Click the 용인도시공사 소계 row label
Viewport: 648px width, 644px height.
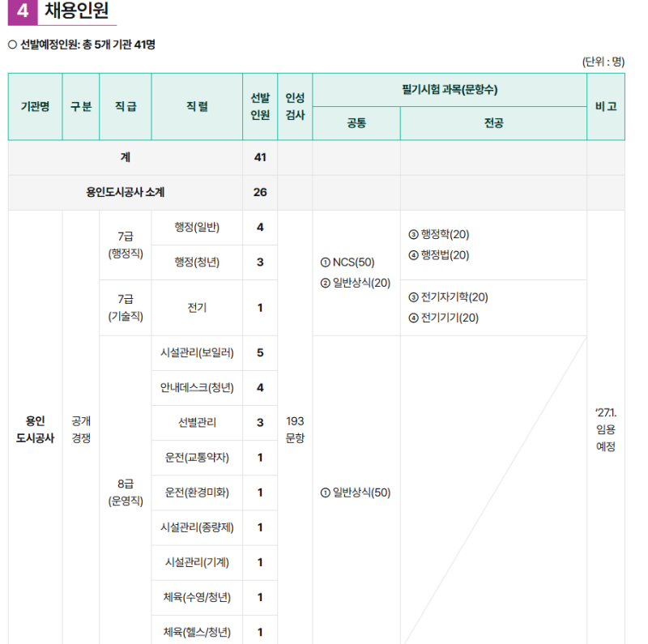point(126,192)
